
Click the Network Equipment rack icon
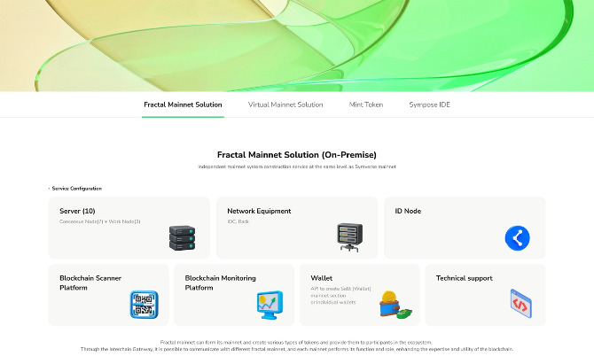349,237
